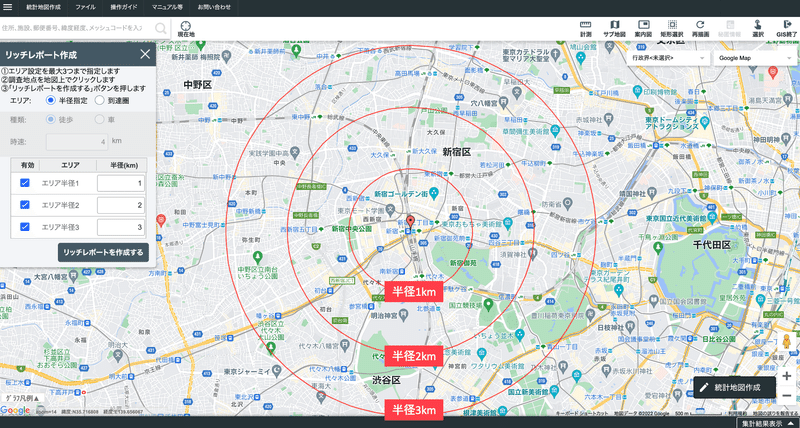Click the Google logo on map
Image resolution: width=800 pixels, height=428 pixels.
pyautogui.click(x=15, y=411)
